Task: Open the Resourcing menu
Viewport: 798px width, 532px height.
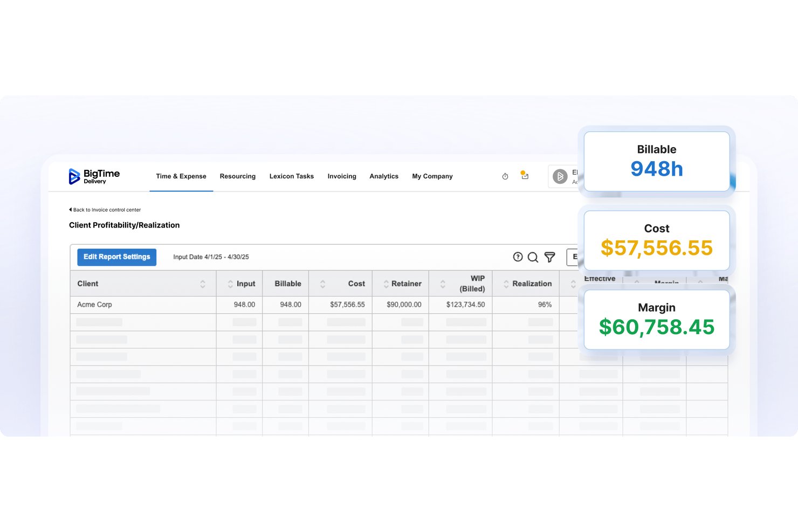Action: pos(238,176)
